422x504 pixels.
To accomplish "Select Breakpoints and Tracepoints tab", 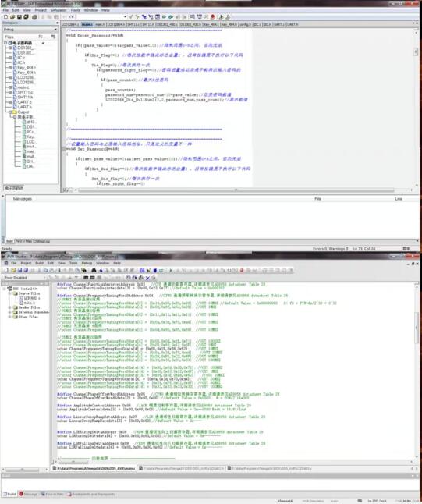I will (x=90, y=494).
